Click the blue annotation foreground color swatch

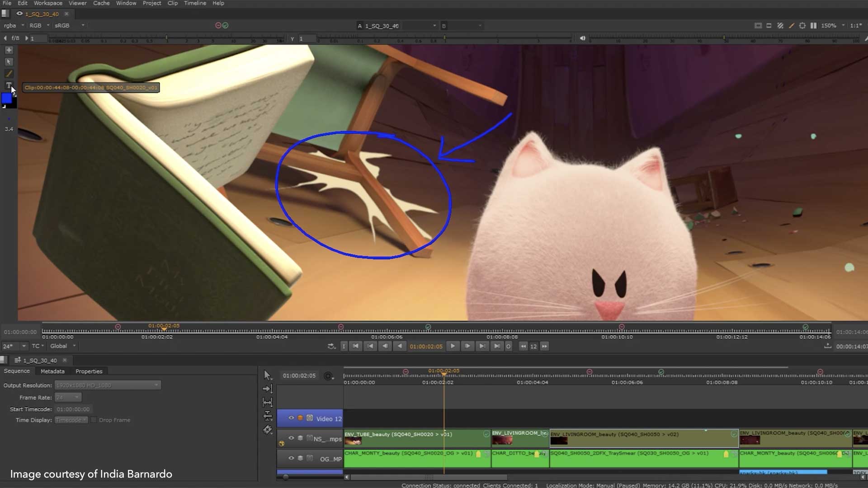point(7,98)
